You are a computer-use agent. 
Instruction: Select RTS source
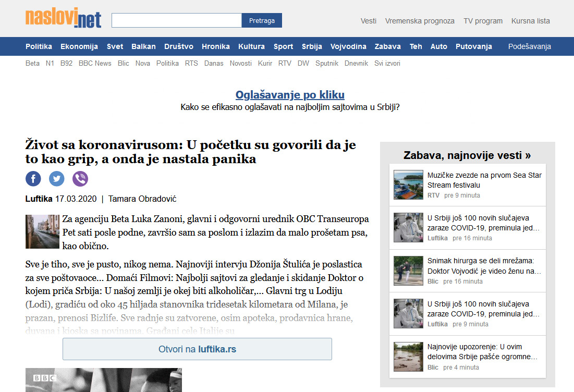click(191, 63)
